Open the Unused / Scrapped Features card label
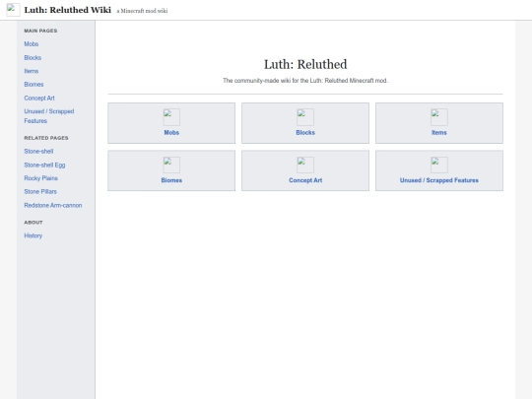This screenshot has height=399, width=532. [439, 180]
